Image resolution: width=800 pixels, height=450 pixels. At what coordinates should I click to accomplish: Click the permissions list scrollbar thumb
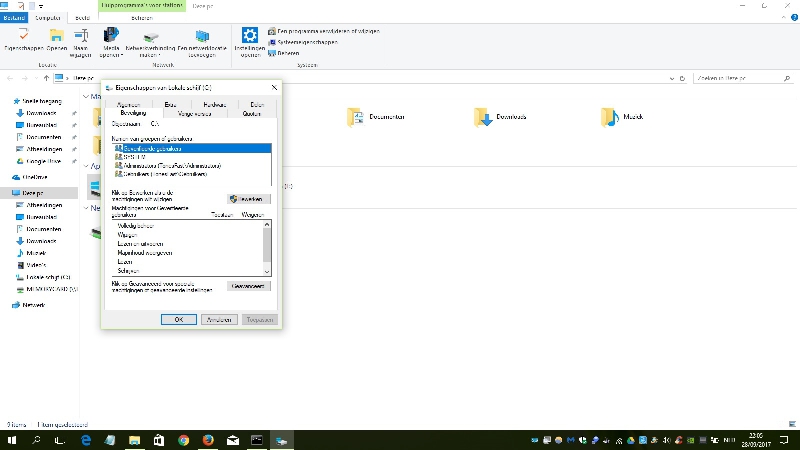point(267,245)
